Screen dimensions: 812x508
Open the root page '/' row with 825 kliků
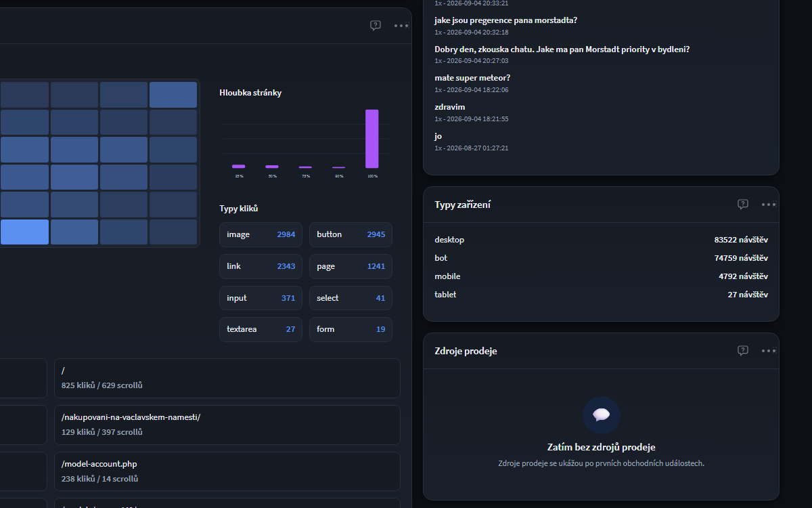(227, 378)
